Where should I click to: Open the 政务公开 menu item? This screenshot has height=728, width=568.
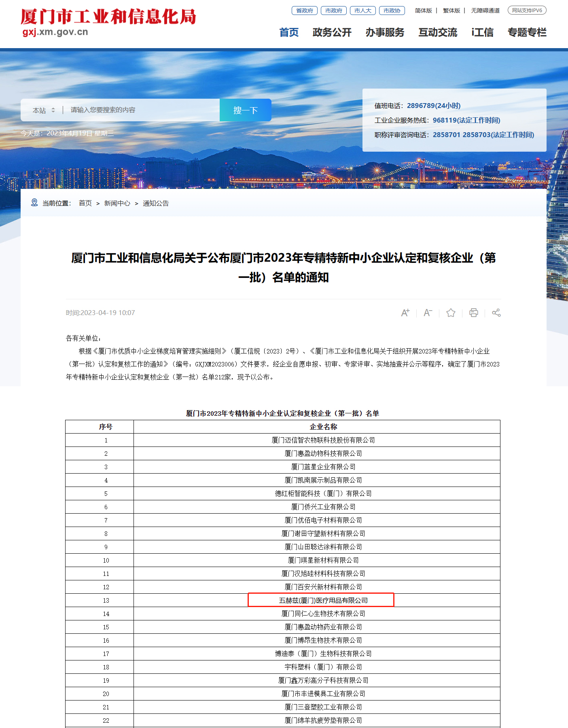pyautogui.click(x=332, y=32)
